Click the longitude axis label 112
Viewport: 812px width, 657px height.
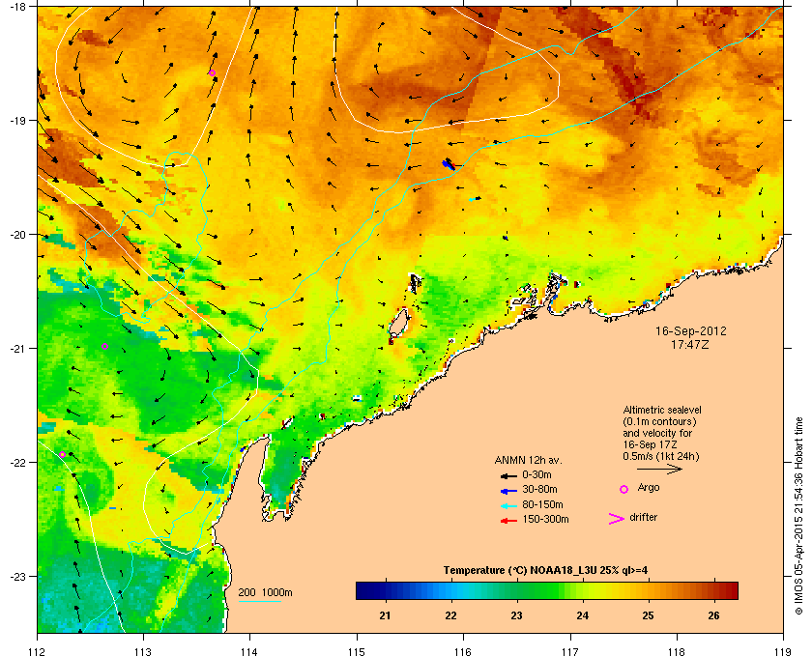point(38,652)
